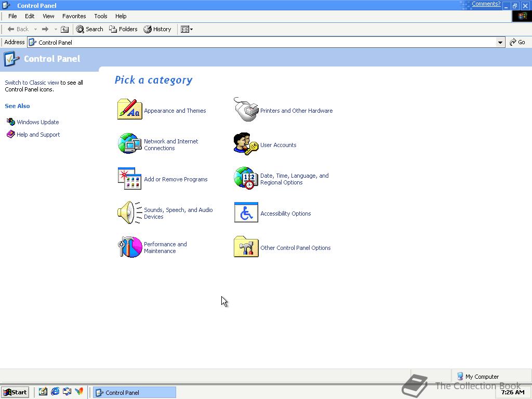Launch Internet Explorer from Quick Launch

(55, 392)
